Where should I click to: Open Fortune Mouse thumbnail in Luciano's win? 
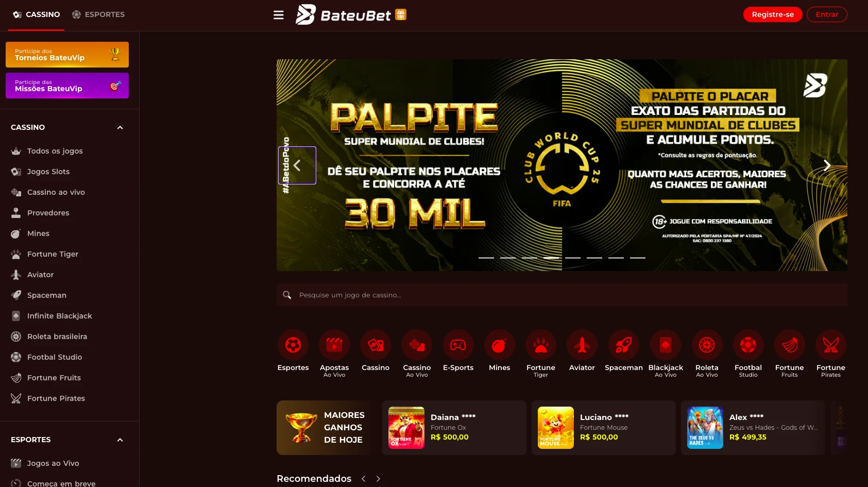pos(556,428)
